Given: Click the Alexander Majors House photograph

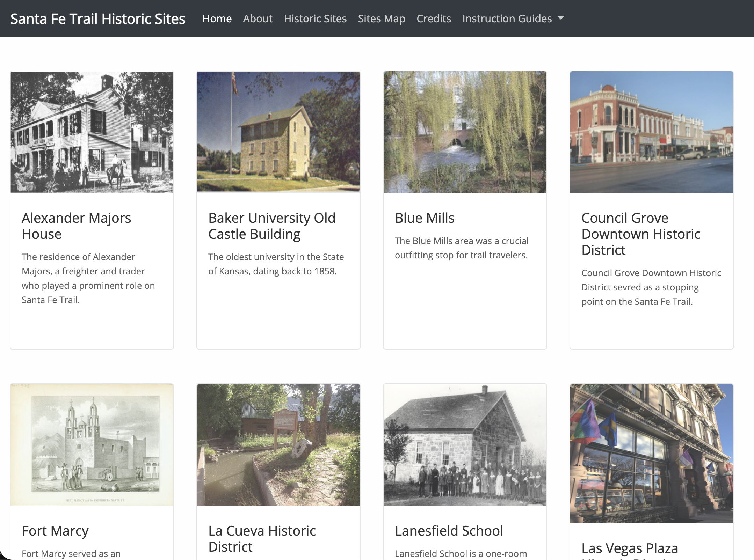Looking at the screenshot, I should pos(92,132).
